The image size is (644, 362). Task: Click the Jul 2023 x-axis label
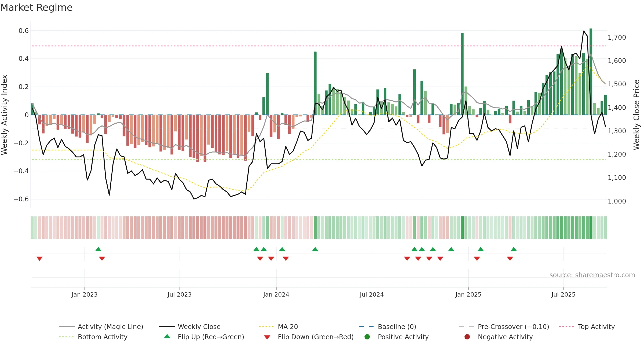click(180, 294)
